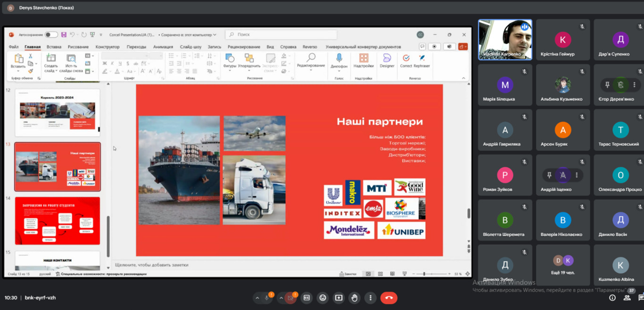
Task: Pin Єгор Дерев'янко's tile
Action: pyautogui.click(x=607, y=85)
